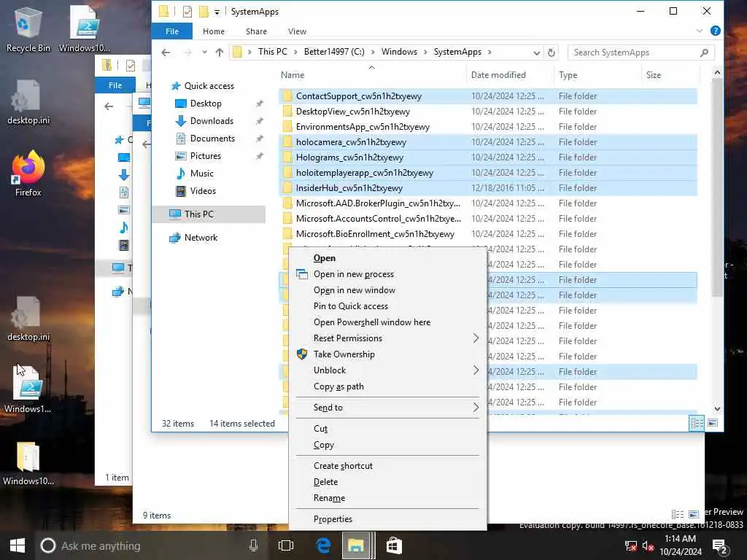The height and width of the screenshot is (560, 747).
Task: Click file list scroll down arrow
Action: coord(717,409)
